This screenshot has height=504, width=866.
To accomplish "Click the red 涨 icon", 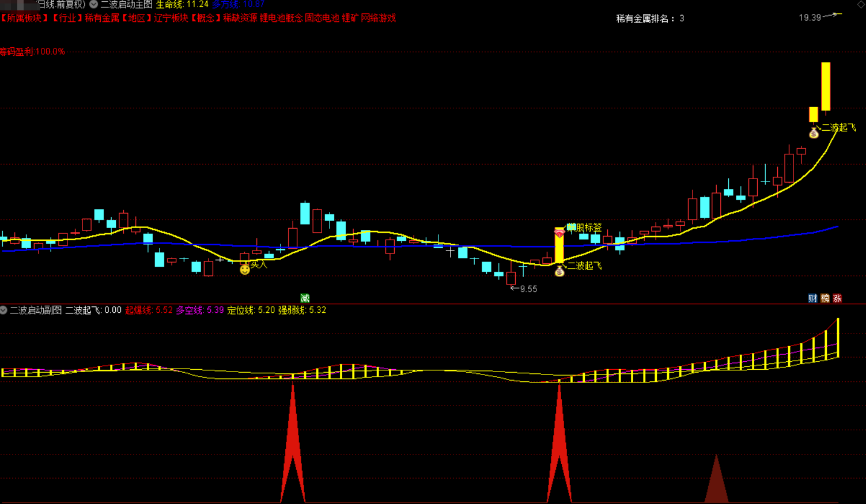I will 837,298.
